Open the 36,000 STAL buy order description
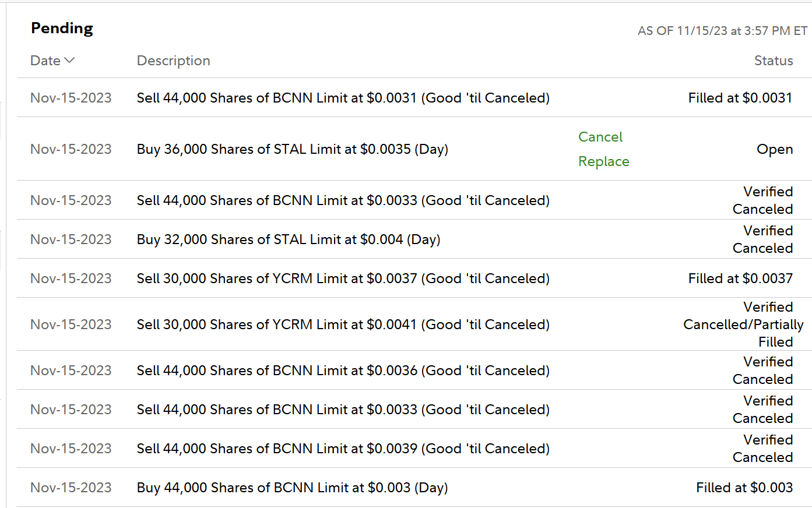Viewport: 812px width, 508px height. click(292, 149)
